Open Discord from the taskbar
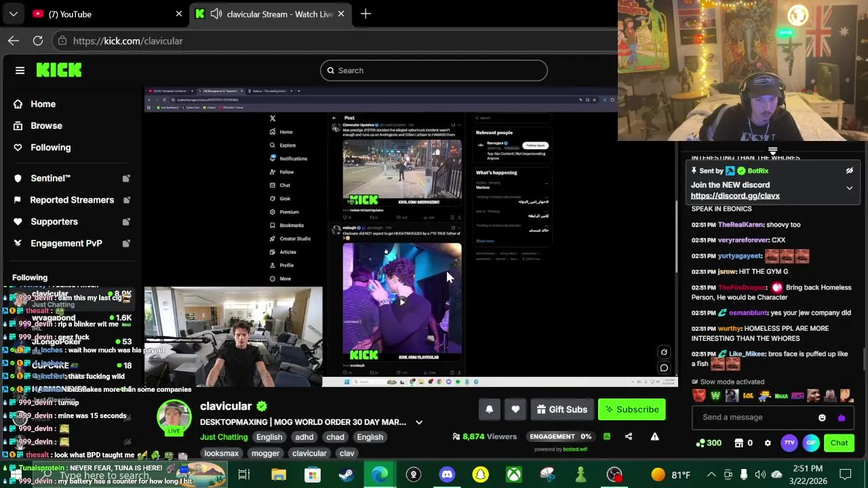868x488 pixels. pyautogui.click(x=447, y=474)
